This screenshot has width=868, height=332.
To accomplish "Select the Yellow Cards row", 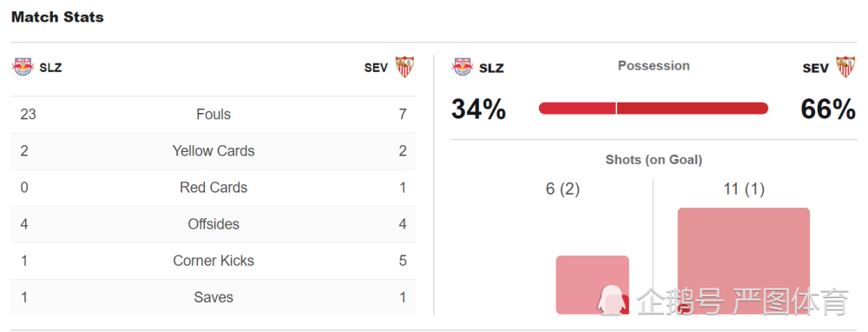I will point(214,151).
